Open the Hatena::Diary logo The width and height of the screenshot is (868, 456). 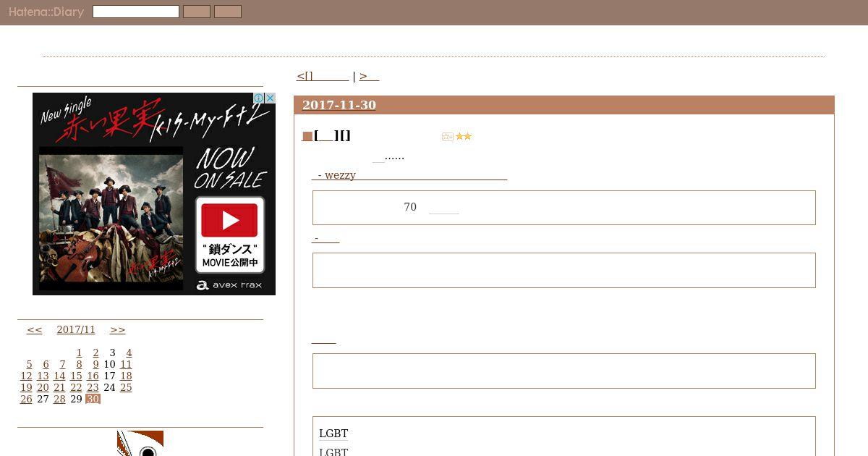tap(46, 12)
